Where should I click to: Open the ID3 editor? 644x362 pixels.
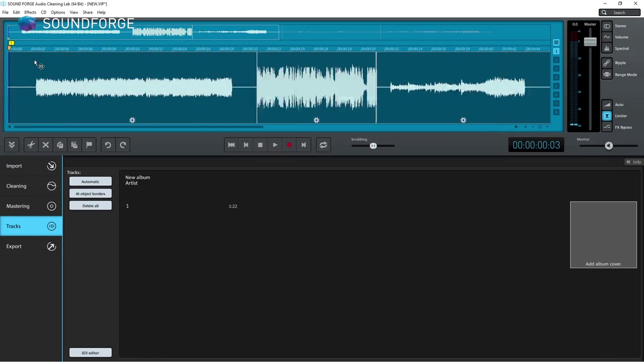(x=91, y=353)
